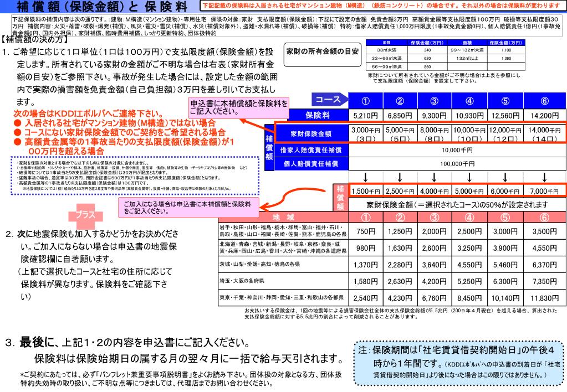Click the 1,500千円 earthquake coverage cell

pos(366,191)
